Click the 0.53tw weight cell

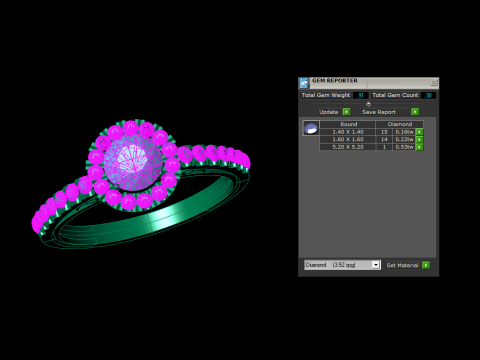(404, 147)
